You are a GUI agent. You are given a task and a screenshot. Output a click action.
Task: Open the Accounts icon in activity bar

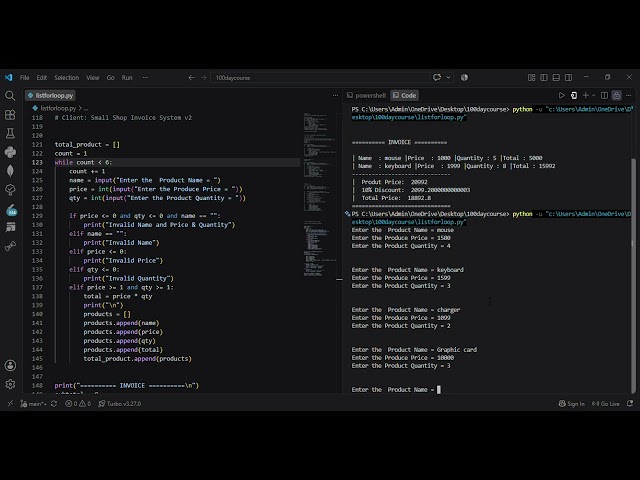pyautogui.click(x=10, y=365)
